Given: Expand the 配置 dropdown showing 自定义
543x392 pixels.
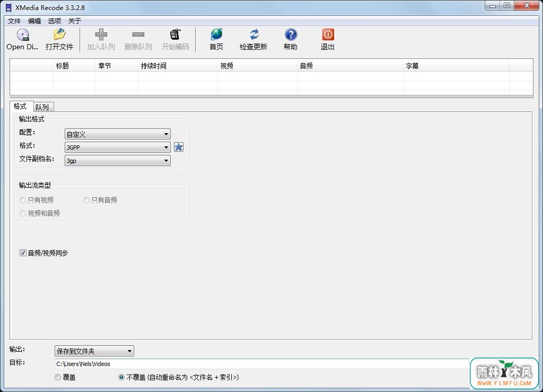Looking at the screenshot, I should (x=118, y=134).
